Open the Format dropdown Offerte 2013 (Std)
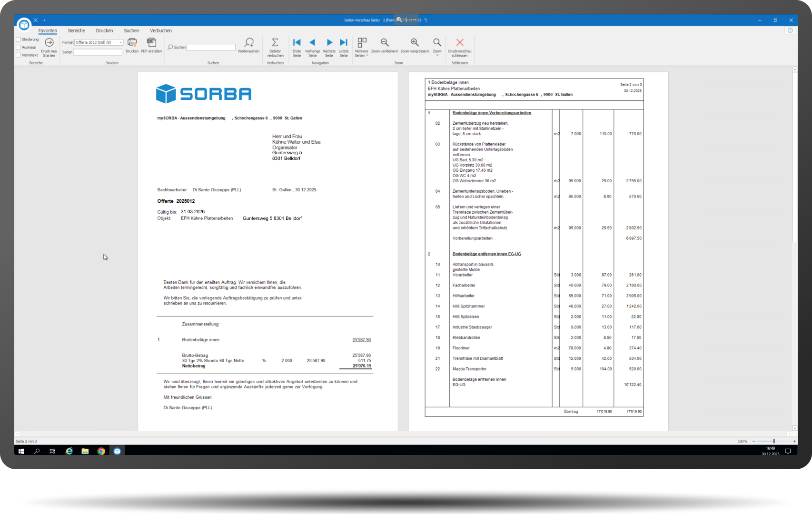 [121, 42]
